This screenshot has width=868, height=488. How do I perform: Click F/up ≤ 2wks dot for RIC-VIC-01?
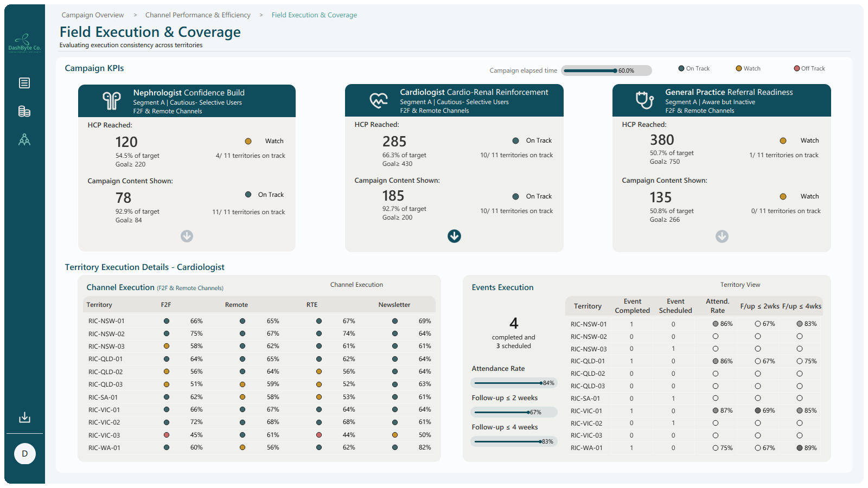click(x=758, y=410)
